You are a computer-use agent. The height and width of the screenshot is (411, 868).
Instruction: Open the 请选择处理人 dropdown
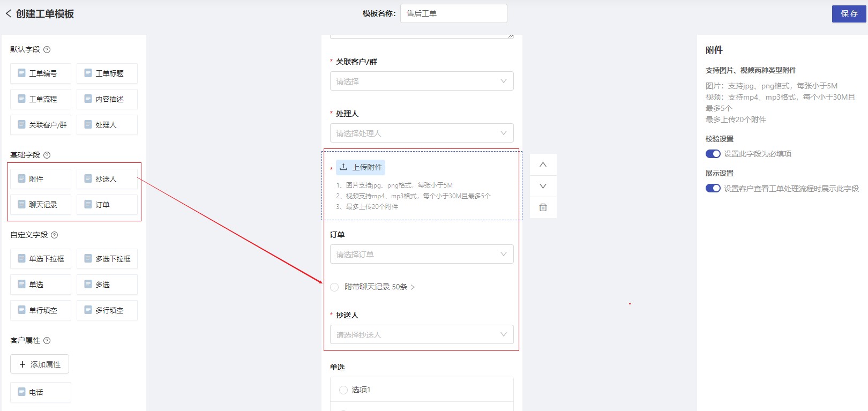422,133
